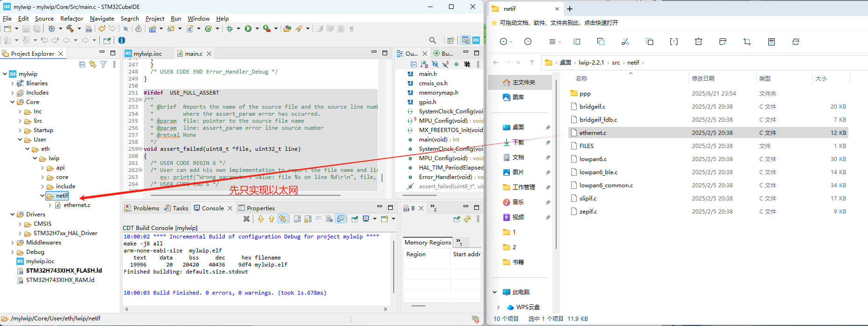868x326 pixels.
Task: Expand the Middlewares folder in project tree
Action: coord(13,243)
